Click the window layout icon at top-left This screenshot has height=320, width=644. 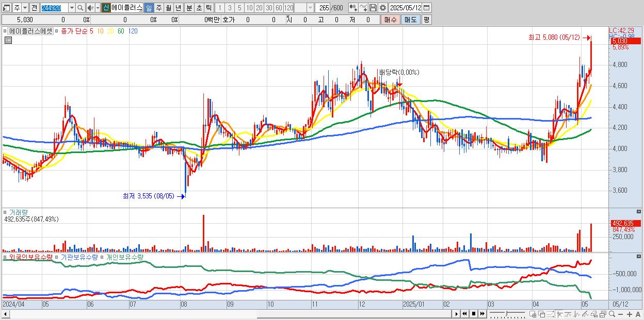click(7, 8)
